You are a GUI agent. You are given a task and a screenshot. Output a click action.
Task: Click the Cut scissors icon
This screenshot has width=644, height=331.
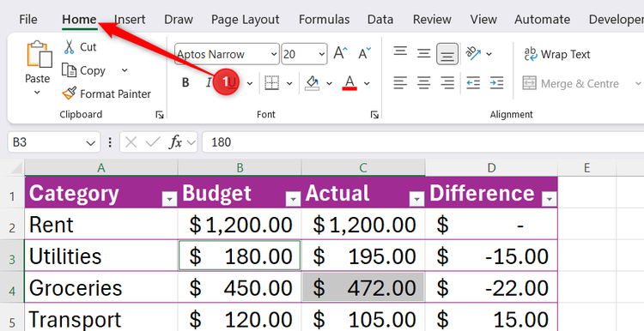[x=69, y=47]
